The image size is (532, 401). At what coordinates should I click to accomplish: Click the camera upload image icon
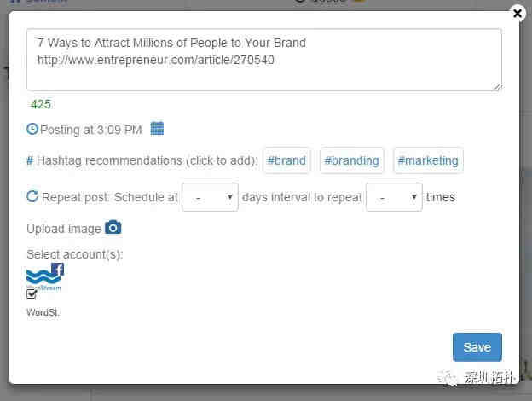pos(113,227)
